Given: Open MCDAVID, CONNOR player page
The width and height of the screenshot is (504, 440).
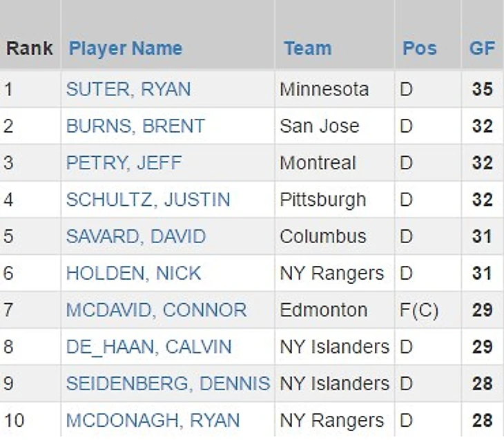Looking at the screenshot, I should (156, 310).
